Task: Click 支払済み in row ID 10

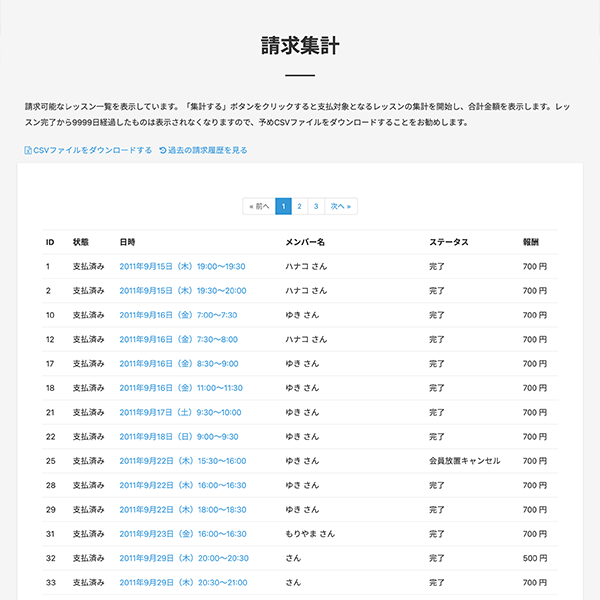Action: (88, 315)
